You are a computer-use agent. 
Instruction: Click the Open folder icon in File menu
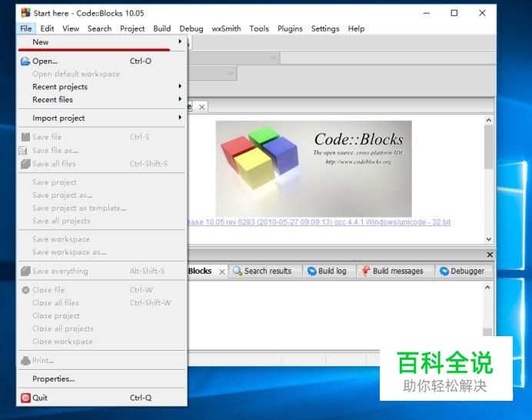point(25,62)
